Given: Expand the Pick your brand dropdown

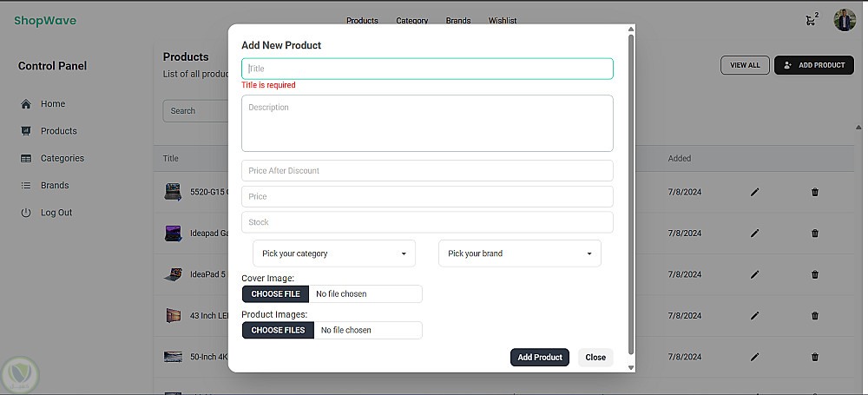Looking at the screenshot, I should pyautogui.click(x=520, y=253).
